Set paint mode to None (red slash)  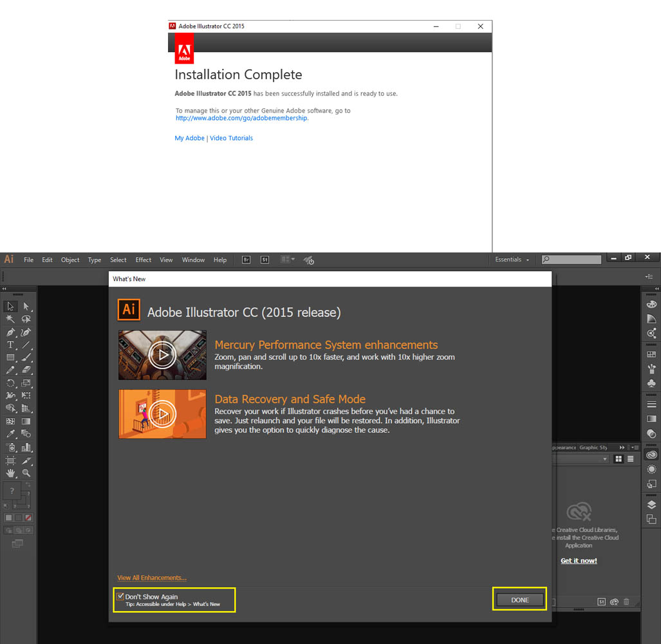coord(28,518)
